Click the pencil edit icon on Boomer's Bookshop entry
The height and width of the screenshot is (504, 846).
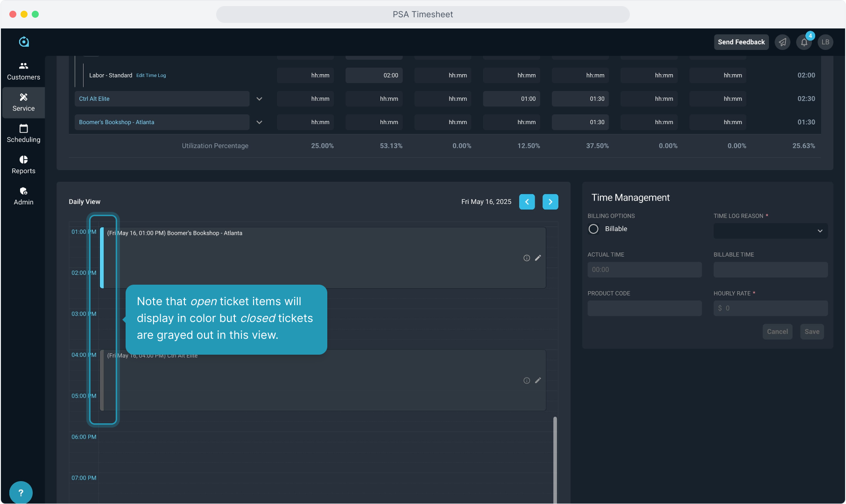(x=538, y=258)
